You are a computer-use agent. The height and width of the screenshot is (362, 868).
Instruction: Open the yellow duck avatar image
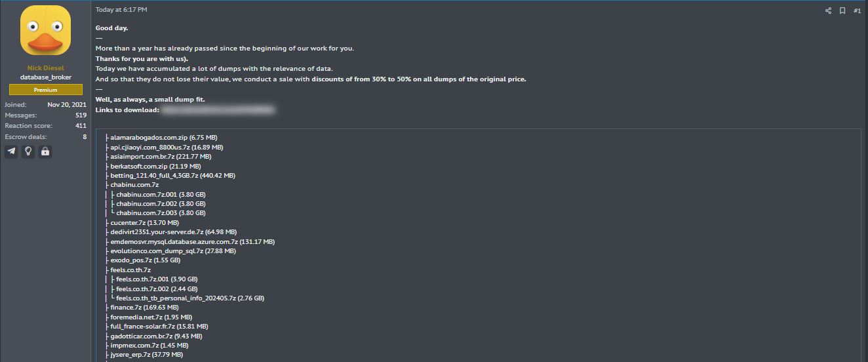[x=45, y=31]
